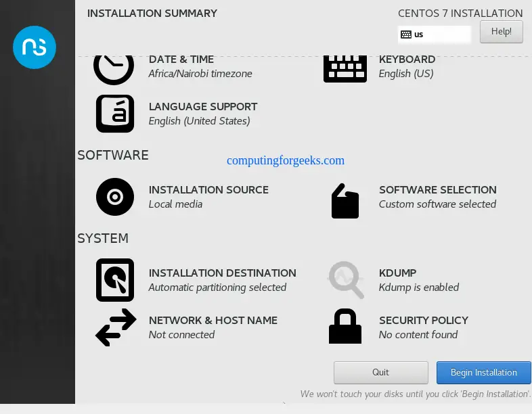Click keyboard icon in us layout indicator
The width and height of the screenshot is (532, 414).
pyautogui.click(x=406, y=34)
